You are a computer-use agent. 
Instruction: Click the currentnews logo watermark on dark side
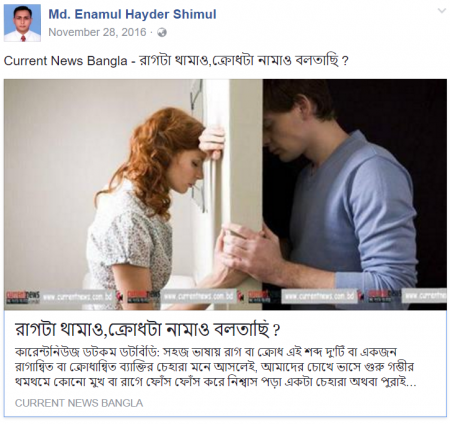click(384, 295)
